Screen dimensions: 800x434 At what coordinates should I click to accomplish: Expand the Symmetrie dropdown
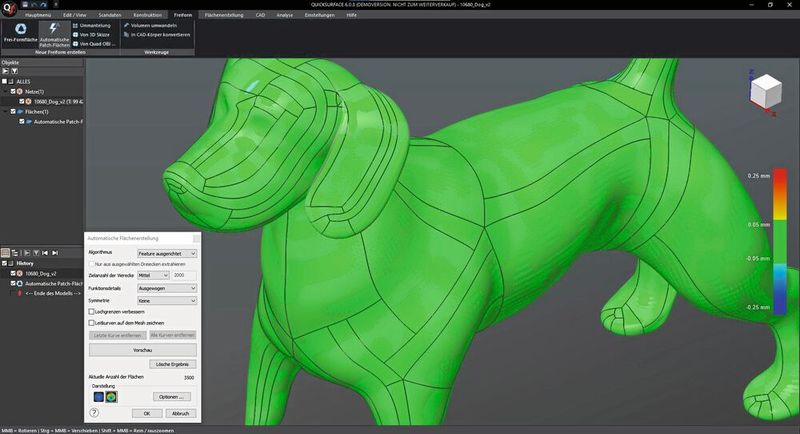[165, 300]
